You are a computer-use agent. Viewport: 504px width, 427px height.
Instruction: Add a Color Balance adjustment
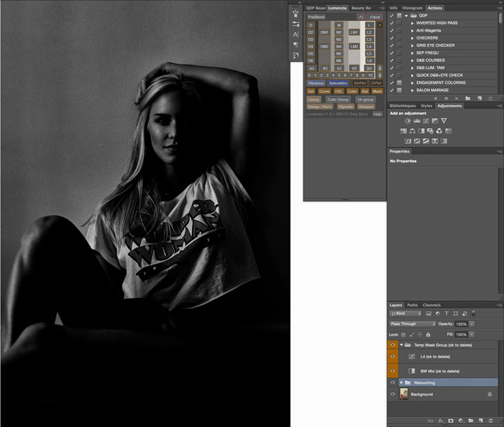pyautogui.click(x=413, y=131)
